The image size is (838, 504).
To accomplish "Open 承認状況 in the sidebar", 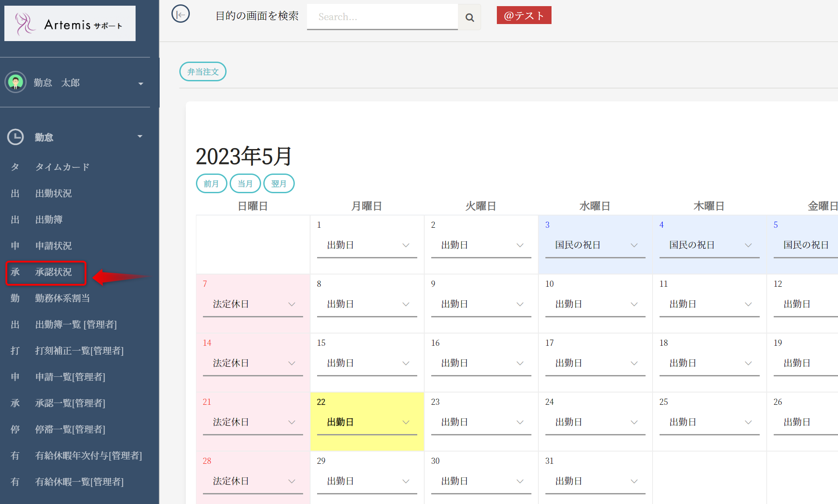I will point(53,272).
